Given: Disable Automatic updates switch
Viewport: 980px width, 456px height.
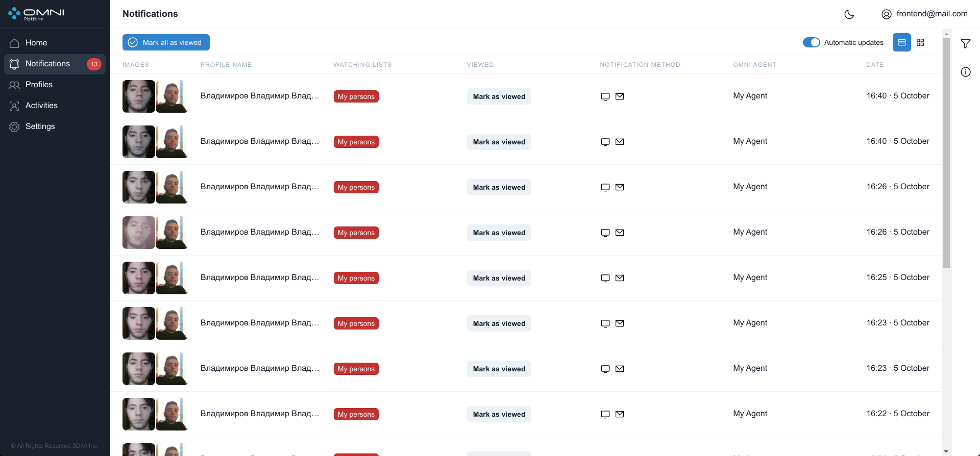Looking at the screenshot, I should click(811, 42).
